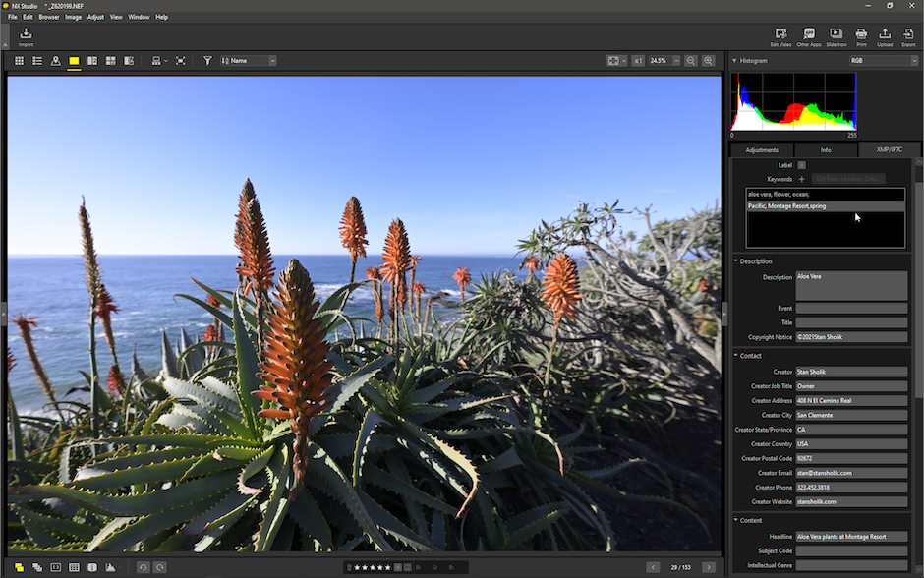This screenshot has width=924, height=578.
Task: Click the Import icon
Action: [x=26, y=36]
